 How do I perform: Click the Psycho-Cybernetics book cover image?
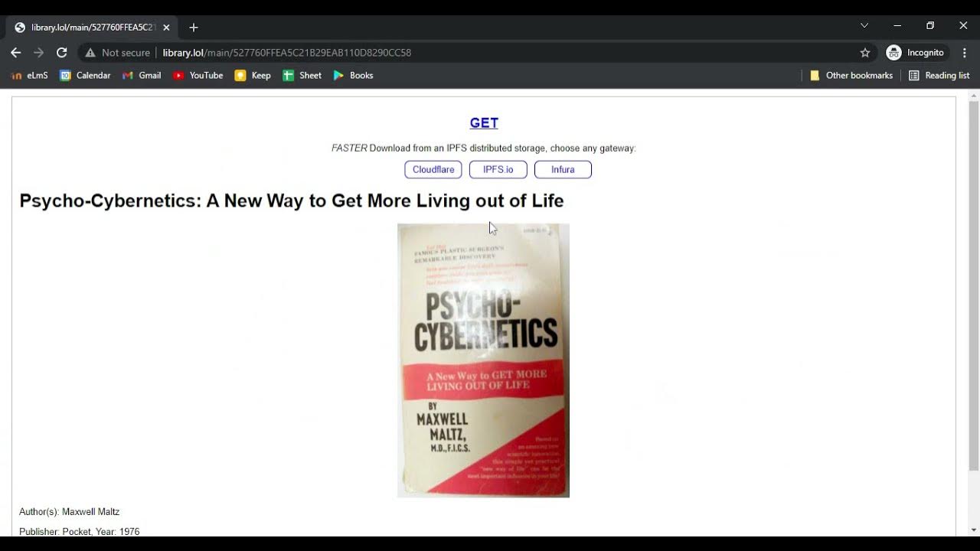pos(483,360)
